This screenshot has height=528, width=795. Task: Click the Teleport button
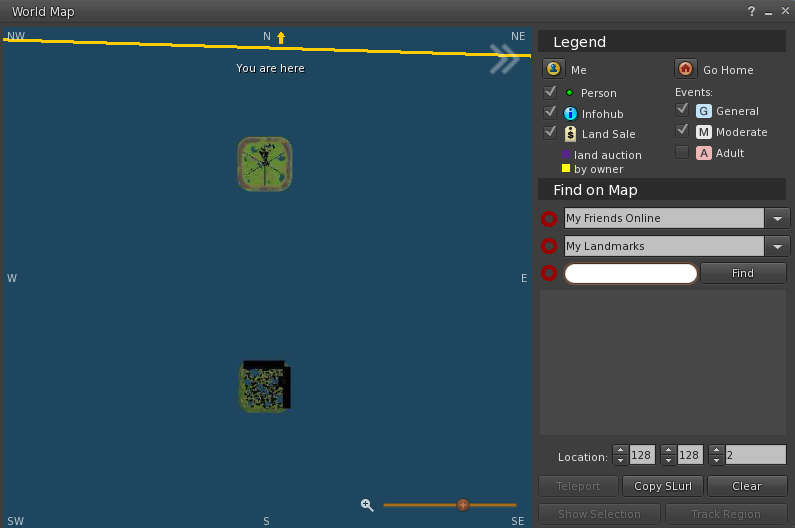[x=578, y=486]
